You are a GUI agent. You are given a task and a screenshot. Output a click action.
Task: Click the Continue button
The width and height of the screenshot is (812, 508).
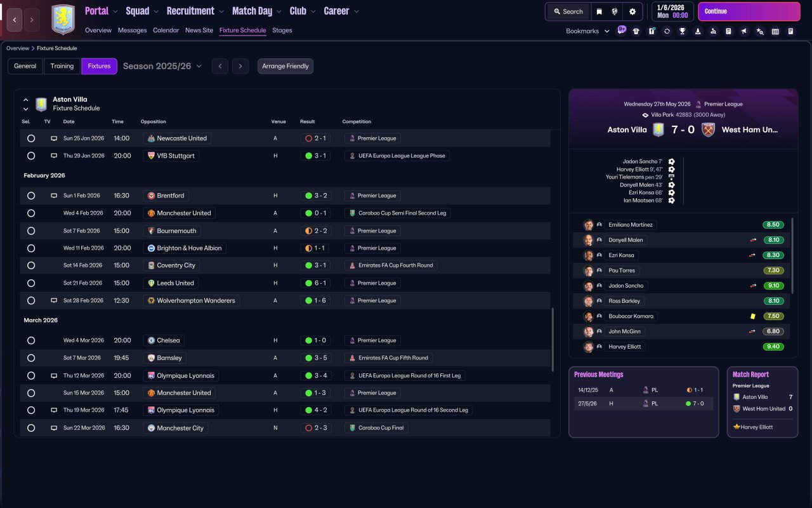(749, 11)
